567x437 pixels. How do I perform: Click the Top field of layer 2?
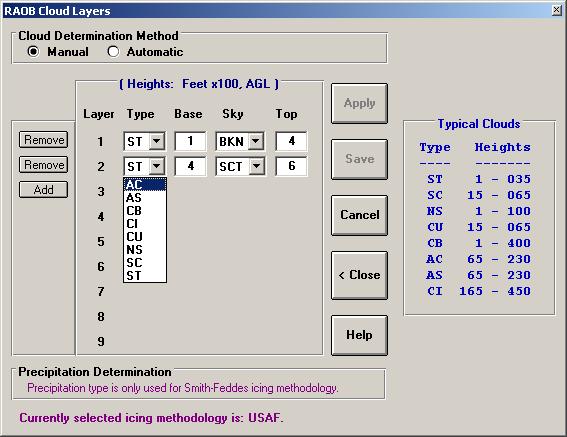coord(291,166)
